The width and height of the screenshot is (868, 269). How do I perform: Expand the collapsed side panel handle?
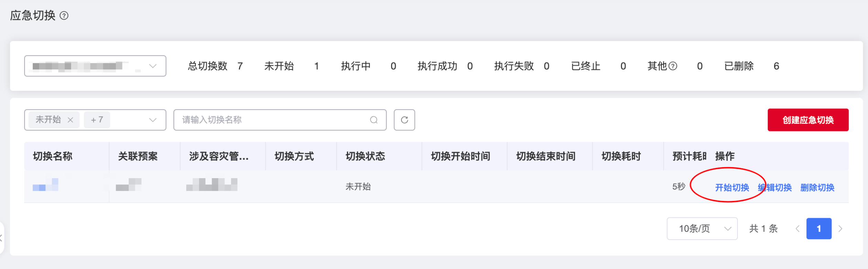[1, 238]
